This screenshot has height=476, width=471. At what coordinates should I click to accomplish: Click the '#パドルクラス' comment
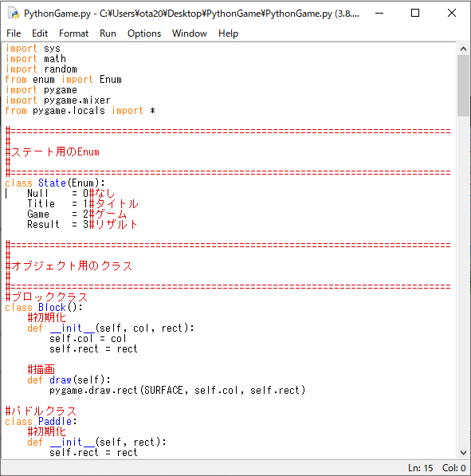pos(41,411)
